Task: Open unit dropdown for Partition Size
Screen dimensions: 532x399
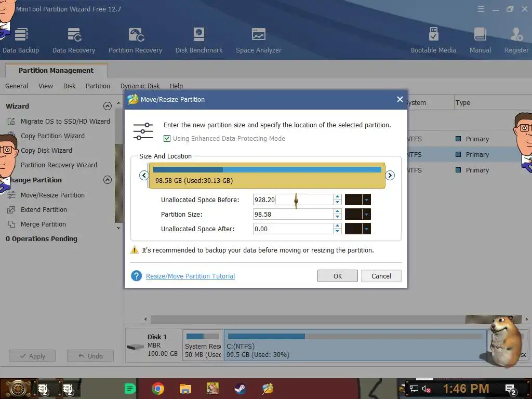Action: tap(366, 214)
